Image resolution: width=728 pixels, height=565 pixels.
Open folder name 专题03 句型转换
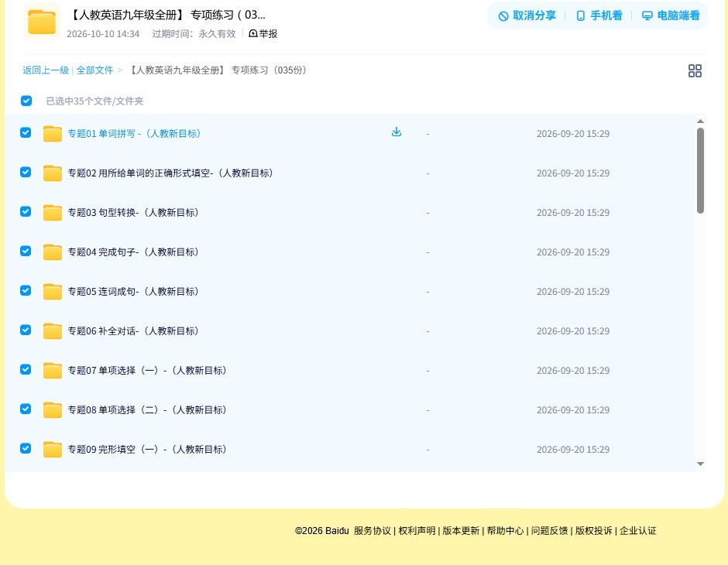point(133,212)
